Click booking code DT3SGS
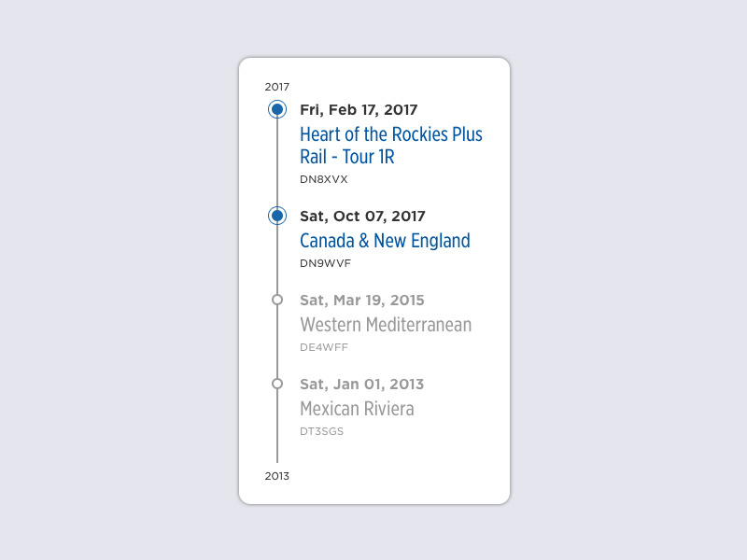 [321, 431]
